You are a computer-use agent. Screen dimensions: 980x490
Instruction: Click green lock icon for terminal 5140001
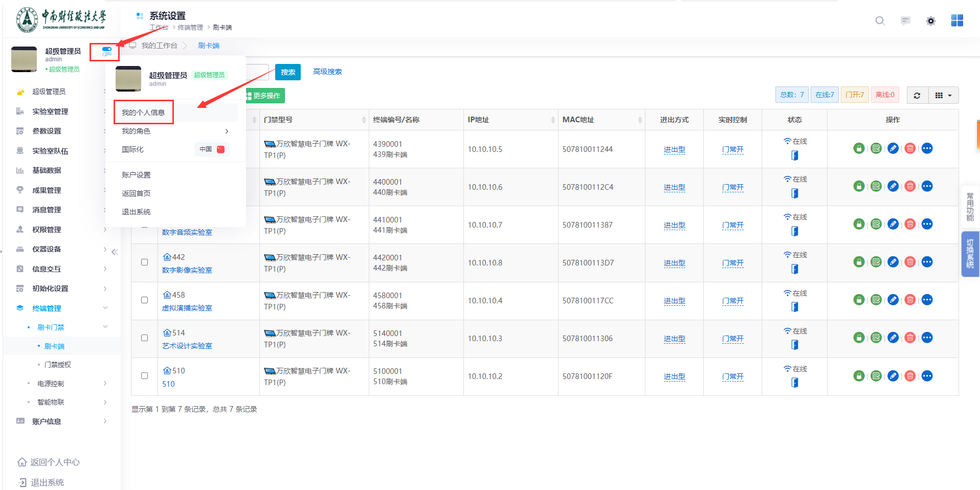859,338
